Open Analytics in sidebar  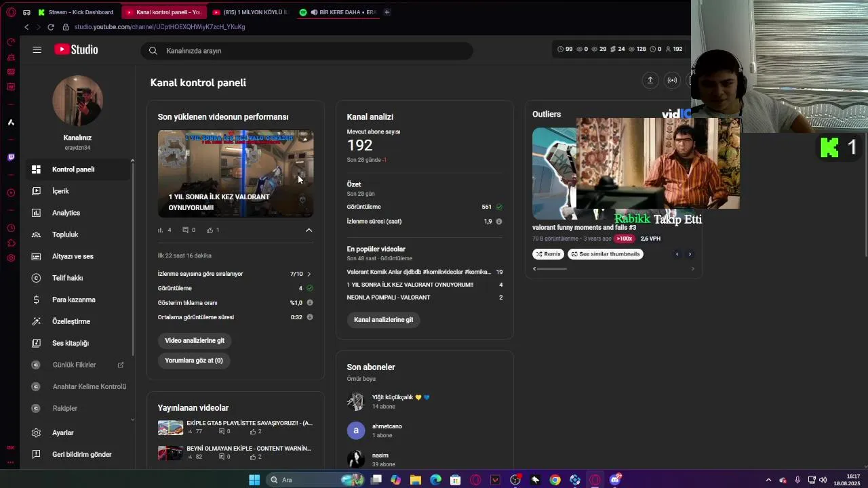pos(78,213)
